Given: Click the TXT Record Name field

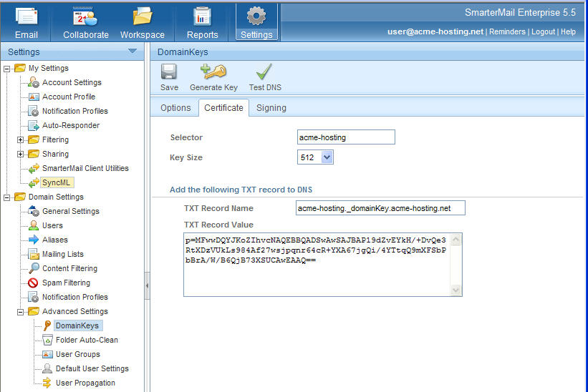Looking at the screenshot, I should [380, 207].
